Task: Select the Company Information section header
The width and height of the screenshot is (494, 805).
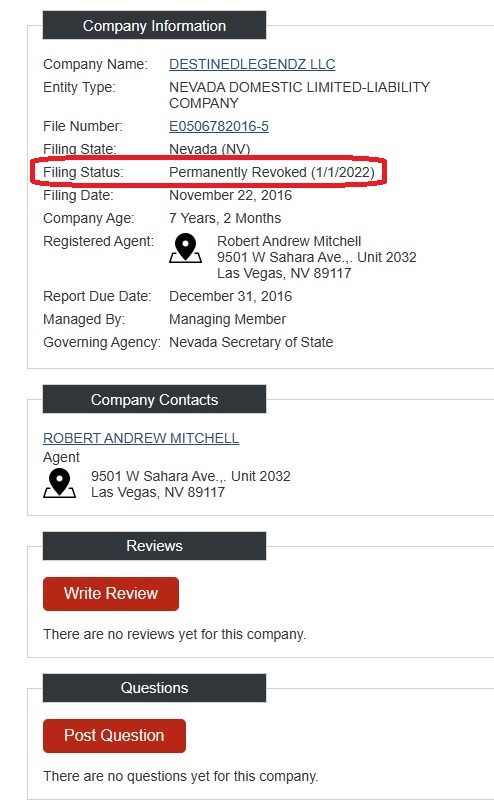Action: click(x=155, y=25)
